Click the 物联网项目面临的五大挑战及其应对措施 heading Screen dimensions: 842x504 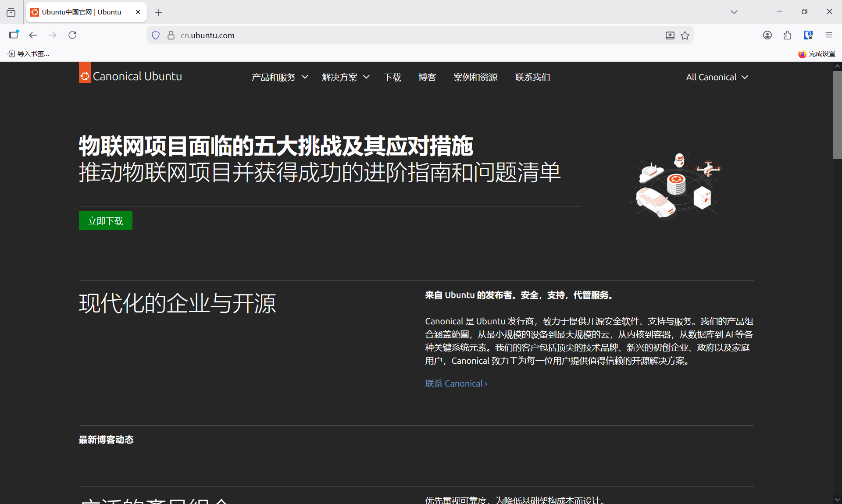point(276,146)
